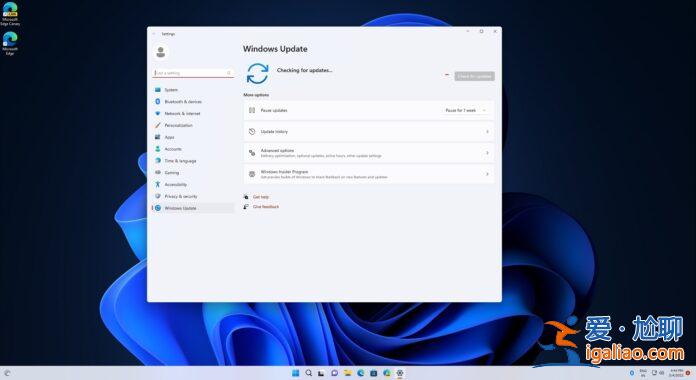Open network and volume quick settings
This screenshot has width=696, height=380.
click(x=657, y=373)
